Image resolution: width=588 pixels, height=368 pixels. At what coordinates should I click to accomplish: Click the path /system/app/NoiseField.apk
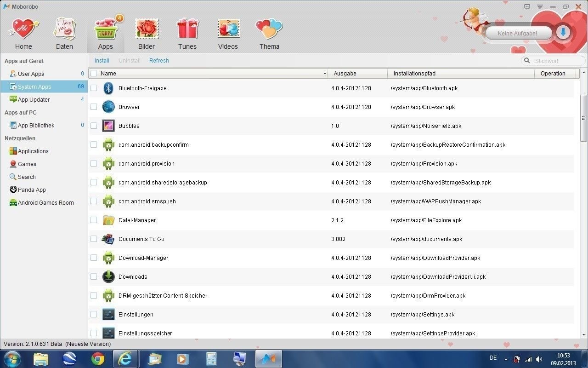426,126
